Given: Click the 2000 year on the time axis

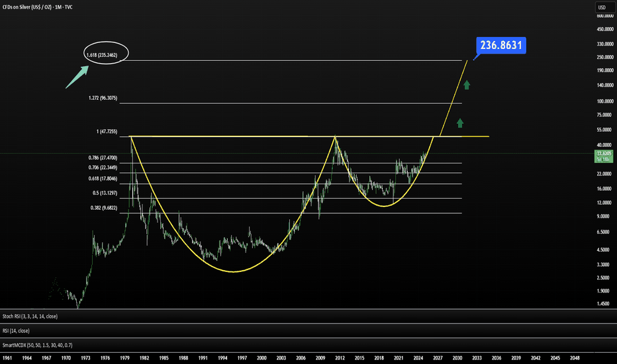Looking at the screenshot, I should coord(261,358).
